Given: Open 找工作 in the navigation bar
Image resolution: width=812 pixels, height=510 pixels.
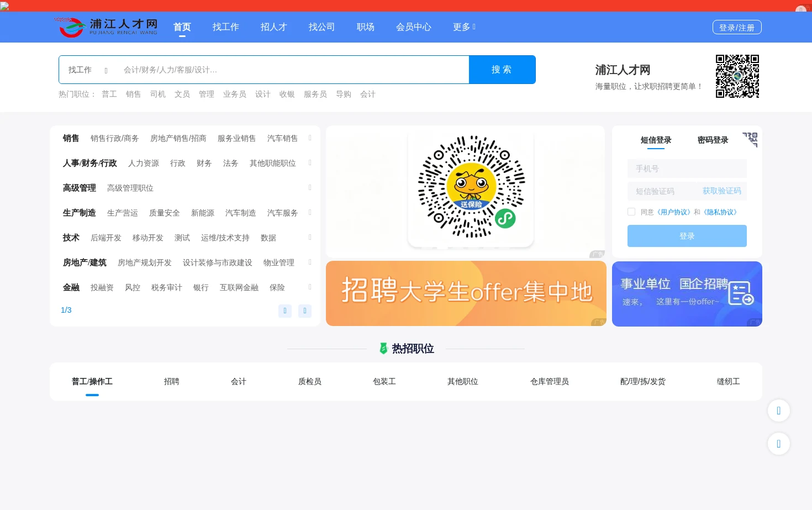Looking at the screenshot, I should point(226,27).
